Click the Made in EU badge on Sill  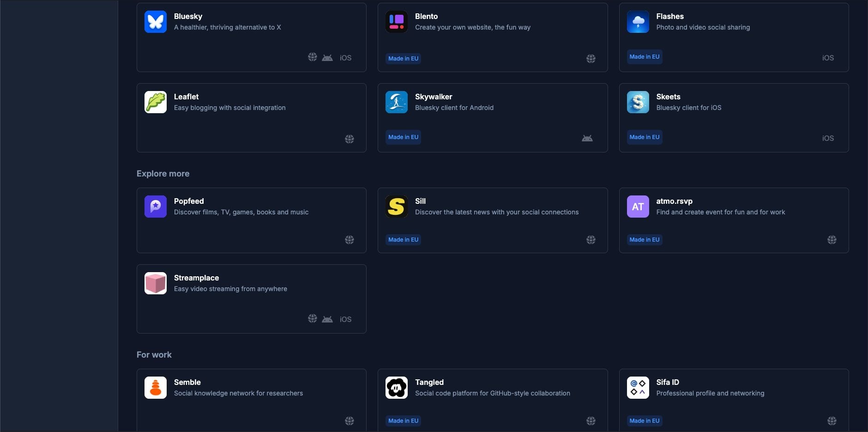[x=403, y=240]
